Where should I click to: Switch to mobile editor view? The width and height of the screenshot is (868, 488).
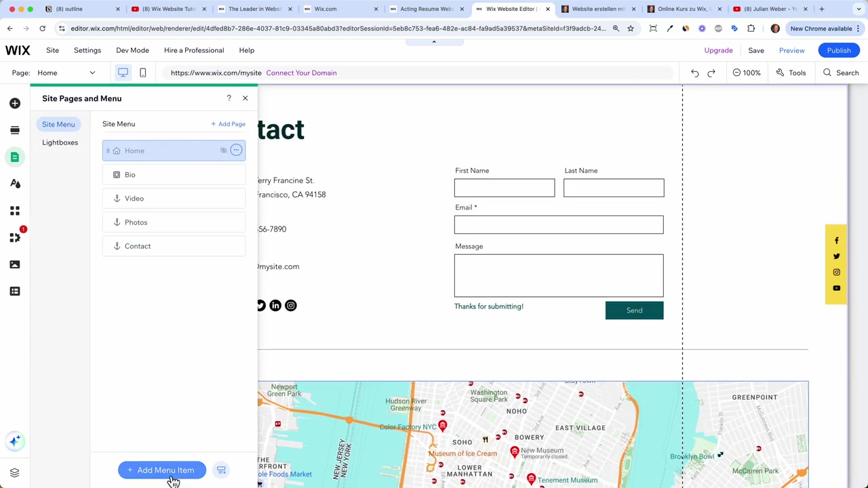142,73
